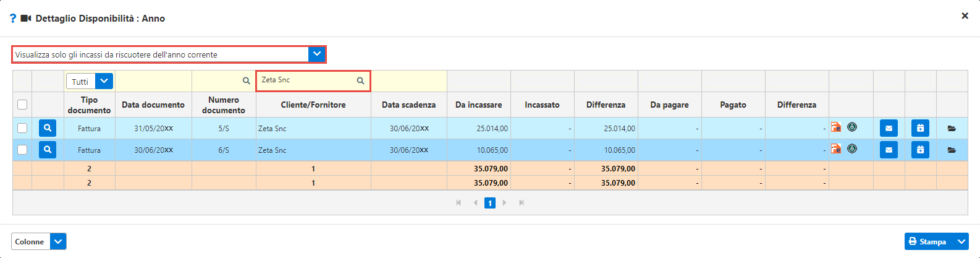This screenshot has height=258, width=980.
Task: Open folder icon for invoice 5/S
Action: tap(952, 129)
